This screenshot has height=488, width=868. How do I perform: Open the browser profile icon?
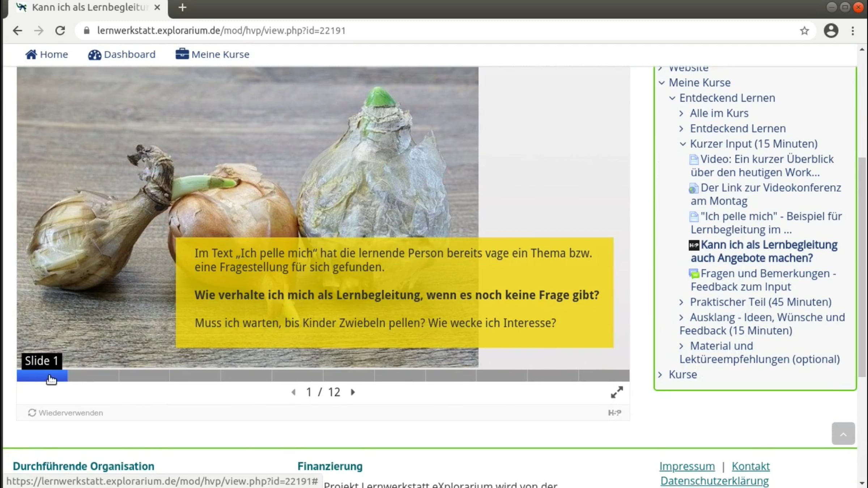point(831,31)
